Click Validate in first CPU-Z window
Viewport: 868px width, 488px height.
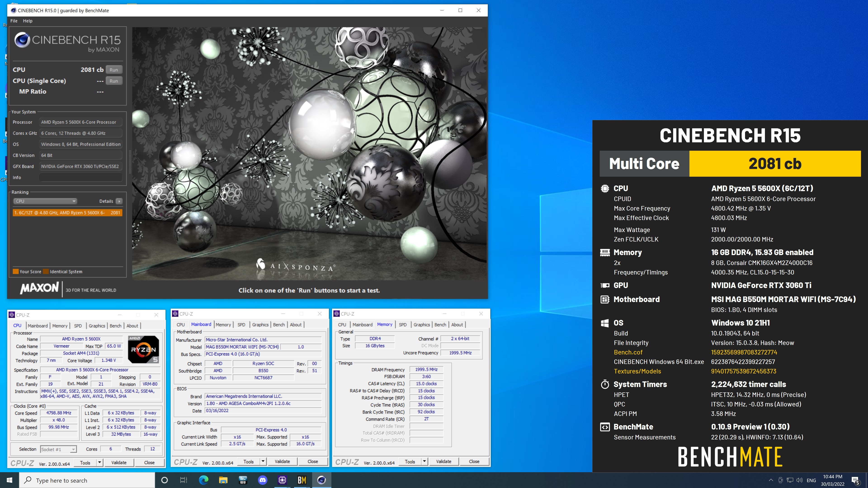click(119, 462)
